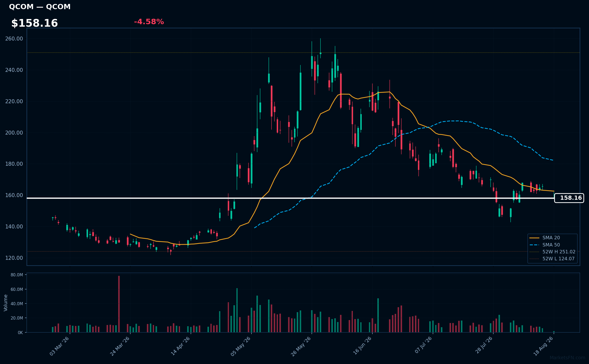Viewport: 589px width, 364px height.
Task: Click the -4.58% change percentage
Action: pos(149,22)
